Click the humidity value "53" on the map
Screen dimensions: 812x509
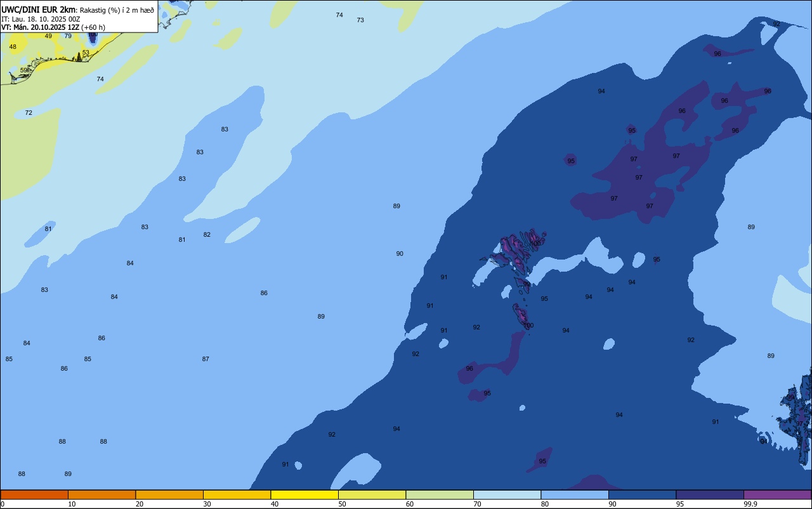pyautogui.click(x=86, y=53)
